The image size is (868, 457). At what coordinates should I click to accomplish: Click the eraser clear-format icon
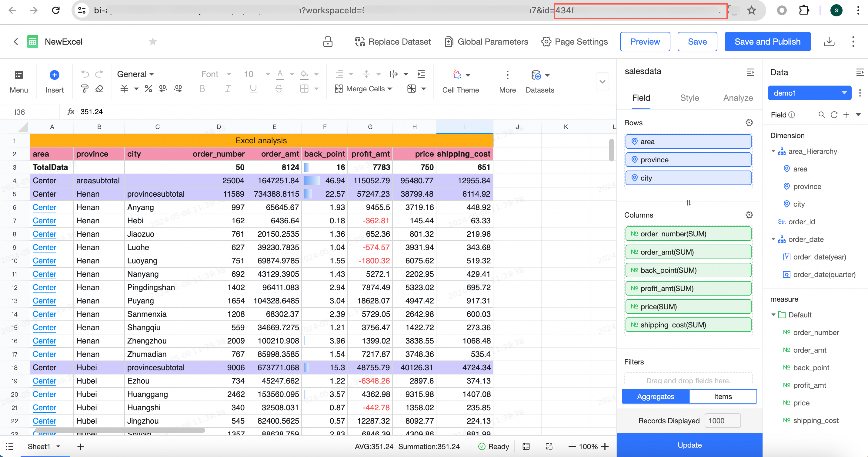(99, 89)
